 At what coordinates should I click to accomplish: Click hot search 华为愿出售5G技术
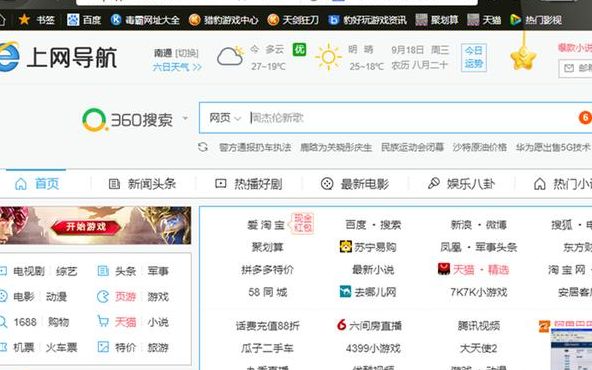click(553, 147)
